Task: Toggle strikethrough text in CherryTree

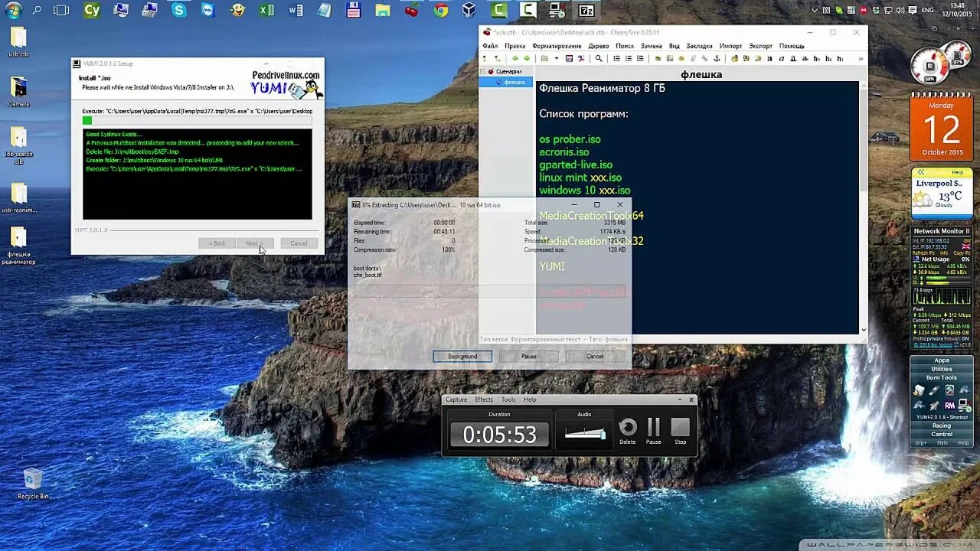Action: [x=805, y=58]
